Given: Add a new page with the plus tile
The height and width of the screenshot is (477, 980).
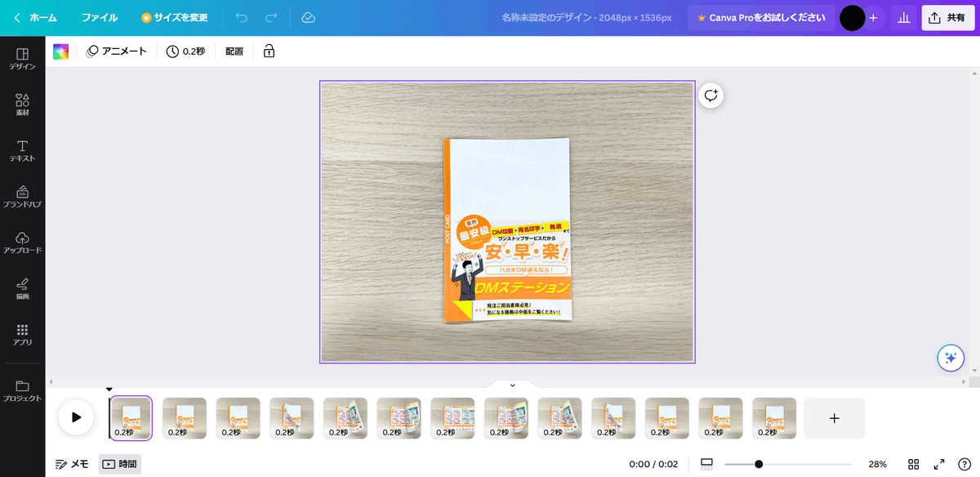Looking at the screenshot, I should 834,418.
